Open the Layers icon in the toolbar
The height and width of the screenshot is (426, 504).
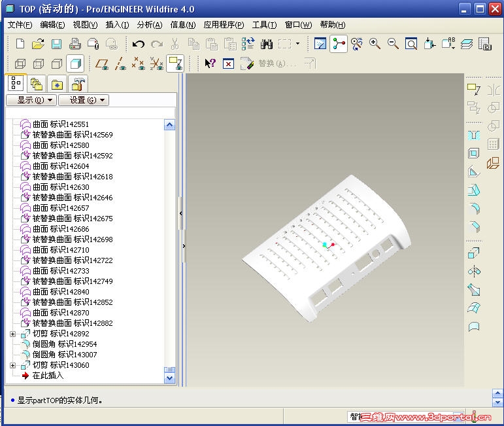pos(466,44)
